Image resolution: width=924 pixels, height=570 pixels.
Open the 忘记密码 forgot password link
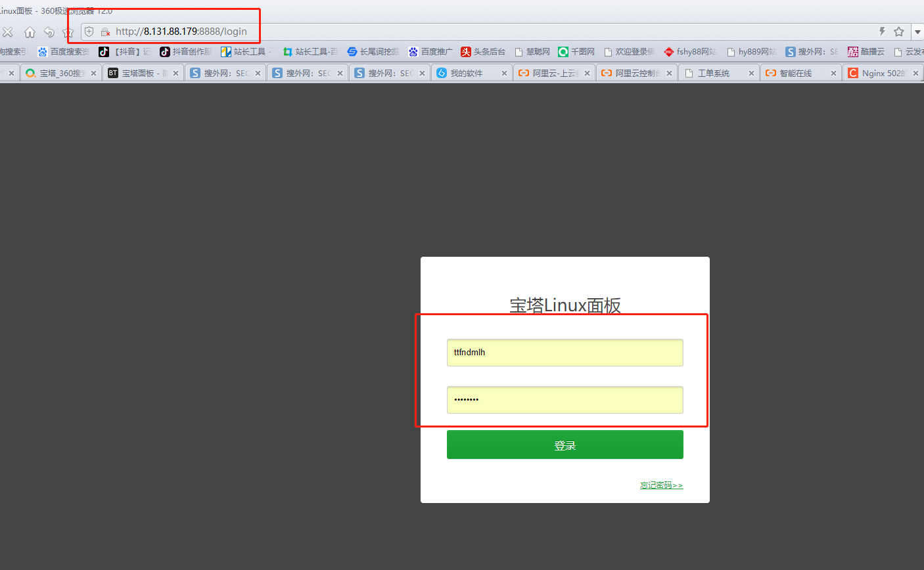pyautogui.click(x=662, y=485)
